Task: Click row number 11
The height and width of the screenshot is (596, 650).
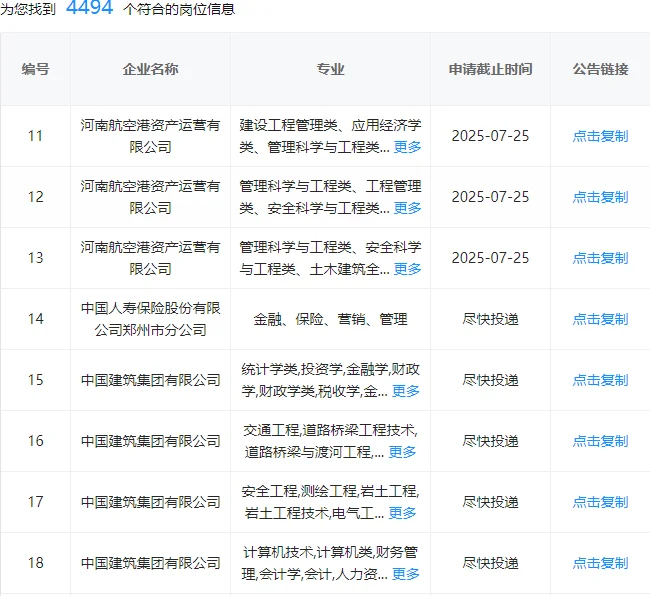Action: (x=36, y=136)
